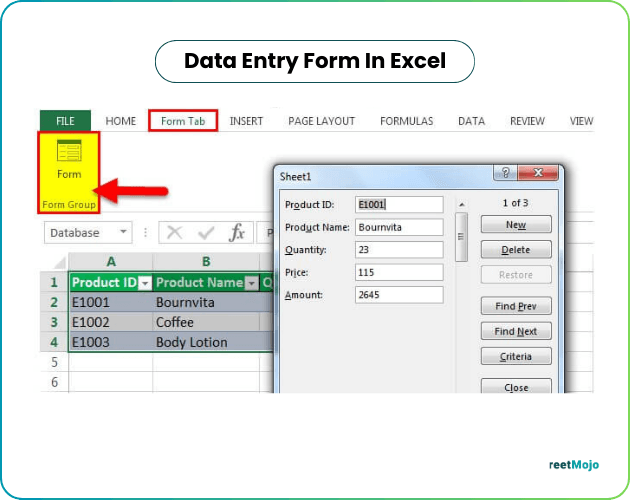The width and height of the screenshot is (630, 500).
Task: Select row 1 header
Action: tap(54, 282)
